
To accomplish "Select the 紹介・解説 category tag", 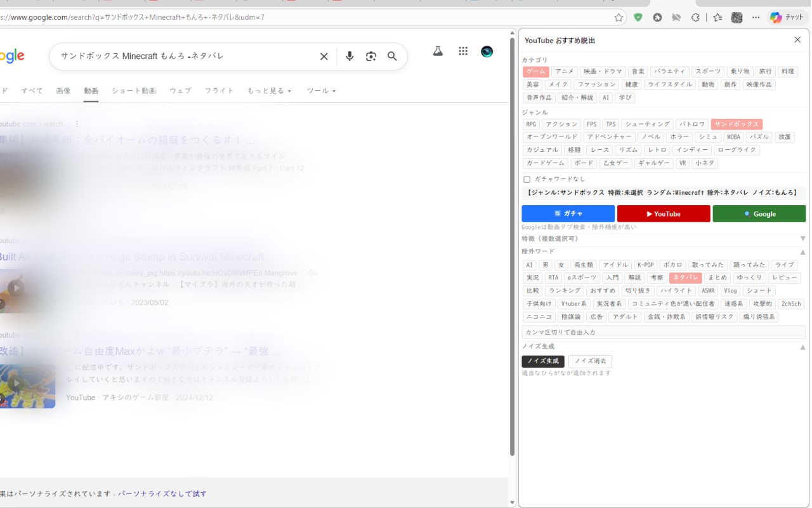I will pyautogui.click(x=578, y=98).
